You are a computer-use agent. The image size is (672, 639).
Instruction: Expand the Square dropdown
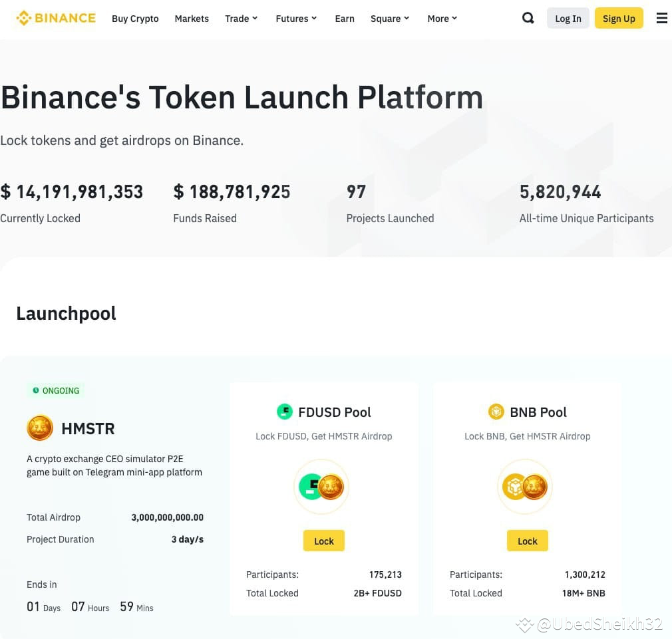click(389, 19)
